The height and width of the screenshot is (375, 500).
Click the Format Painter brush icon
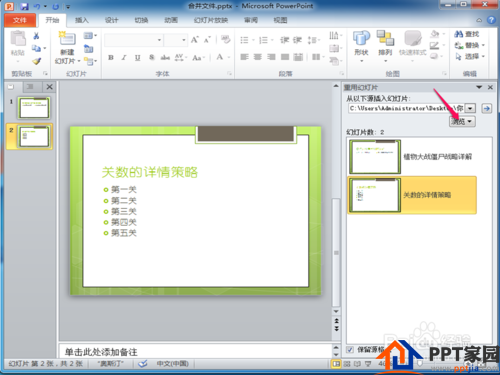point(36,61)
